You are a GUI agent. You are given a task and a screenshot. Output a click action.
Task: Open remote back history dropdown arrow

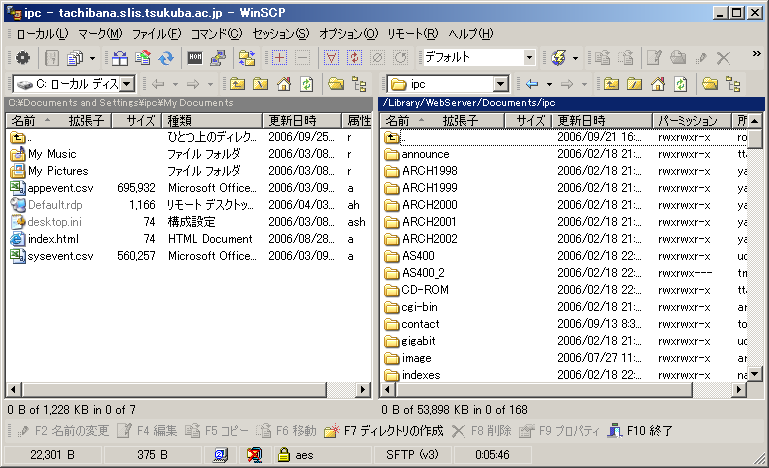(549, 84)
